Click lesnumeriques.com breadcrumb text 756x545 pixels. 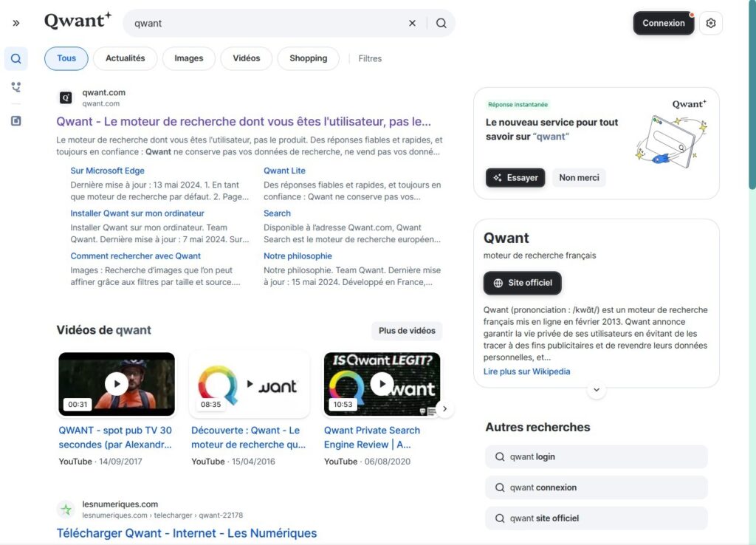[x=162, y=515]
